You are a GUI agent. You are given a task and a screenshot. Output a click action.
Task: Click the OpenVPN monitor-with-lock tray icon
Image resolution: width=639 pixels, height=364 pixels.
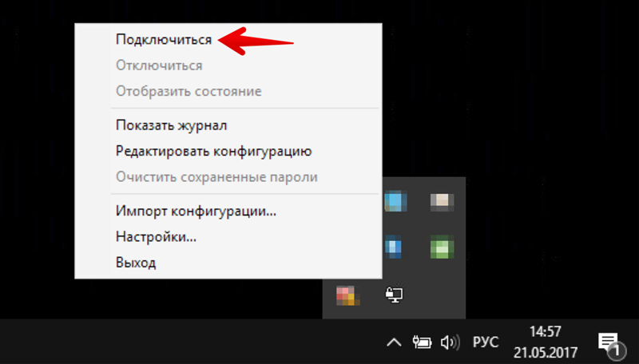click(394, 295)
